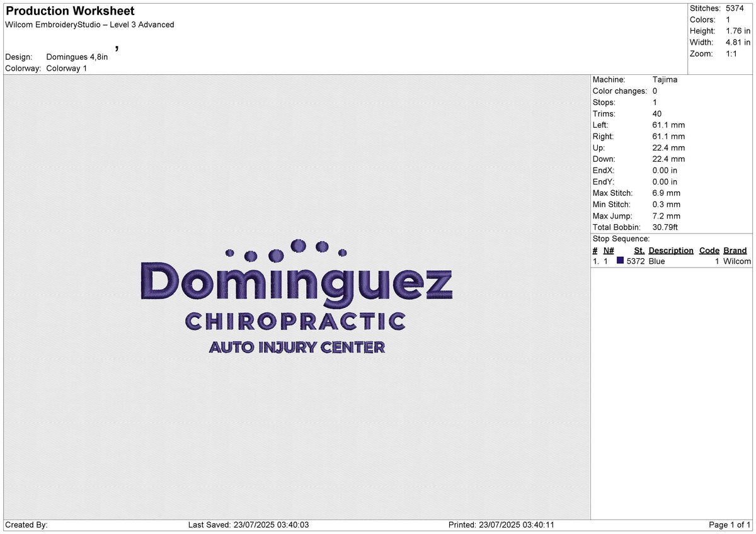Click the stitch count 5372 in stop sequence
This screenshot has height=534, width=756.
pyautogui.click(x=636, y=261)
